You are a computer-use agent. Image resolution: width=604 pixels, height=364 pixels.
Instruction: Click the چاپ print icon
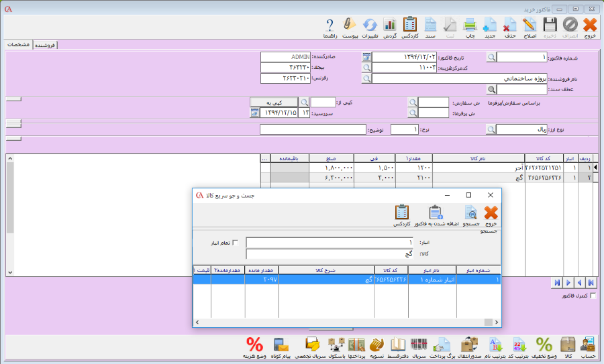click(x=470, y=26)
